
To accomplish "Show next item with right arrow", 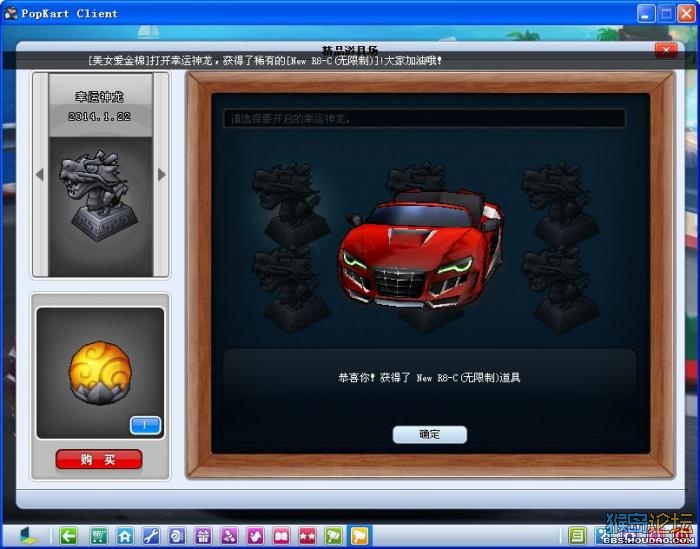I will [x=161, y=175].
